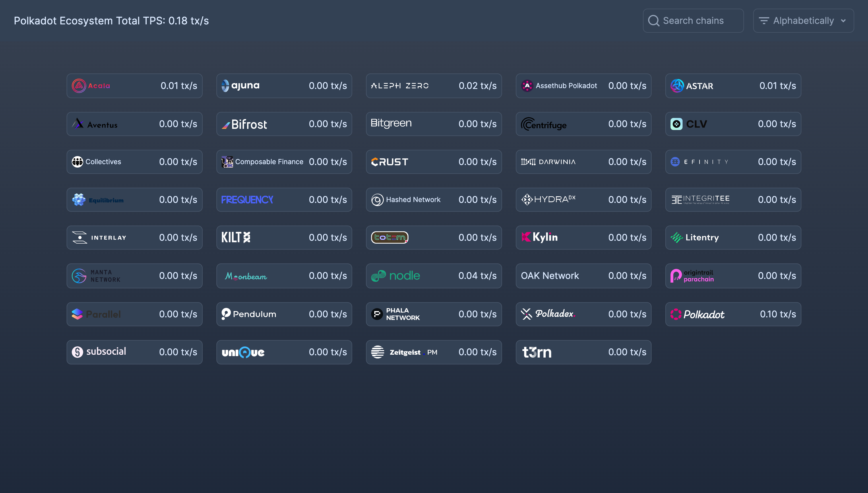
Task: Click the Manta Network icon
Action: [x=78, y=275]
